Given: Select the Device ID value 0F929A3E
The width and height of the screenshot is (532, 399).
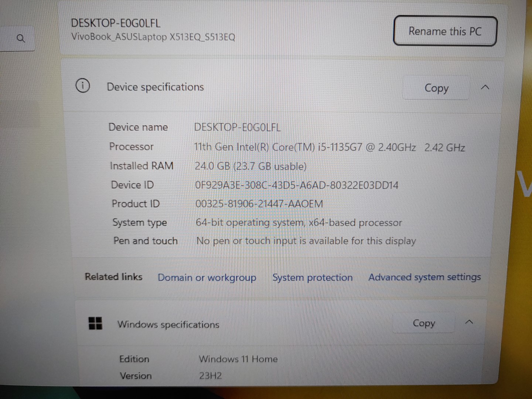Looking at the screenshot, I should coord(297,185).
